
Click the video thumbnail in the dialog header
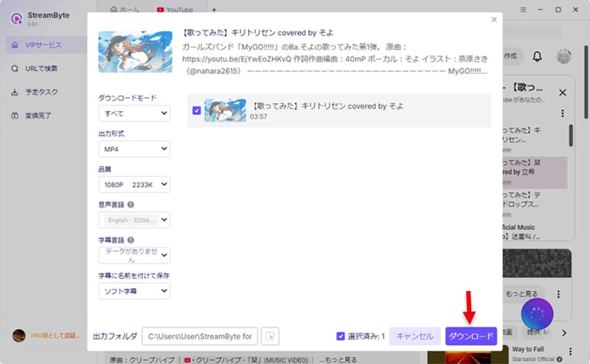tap(135, 52)
